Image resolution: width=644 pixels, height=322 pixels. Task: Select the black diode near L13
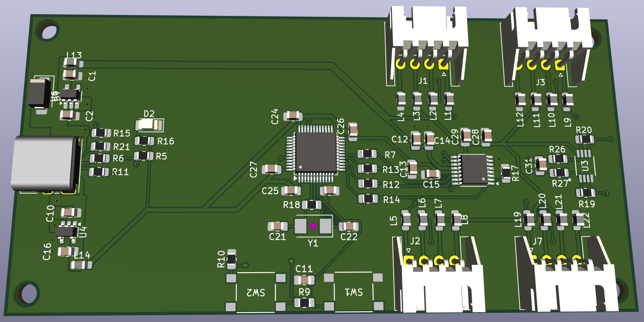pos(40,93)
